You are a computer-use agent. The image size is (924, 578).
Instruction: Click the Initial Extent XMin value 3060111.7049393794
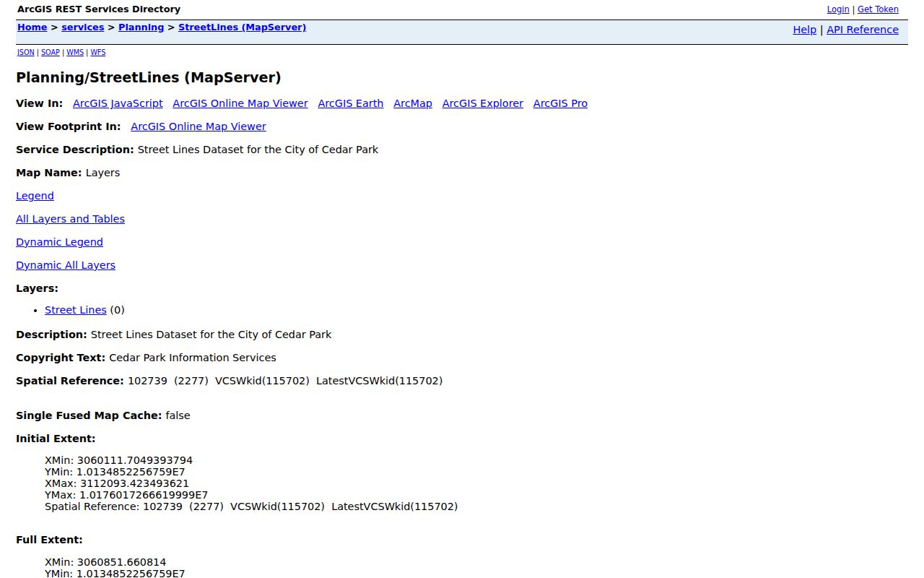[135, 460]
